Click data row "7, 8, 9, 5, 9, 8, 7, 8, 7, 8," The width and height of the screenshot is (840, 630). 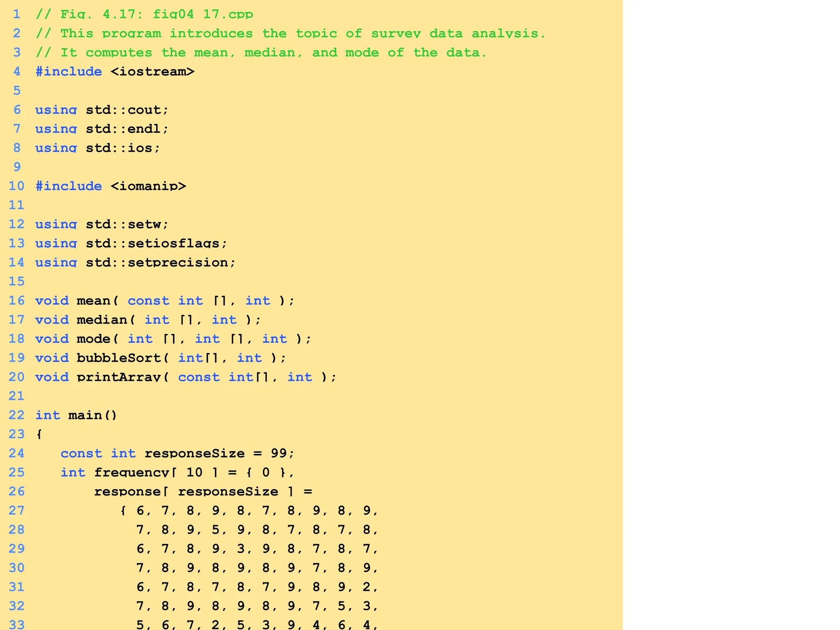point(258,530)
